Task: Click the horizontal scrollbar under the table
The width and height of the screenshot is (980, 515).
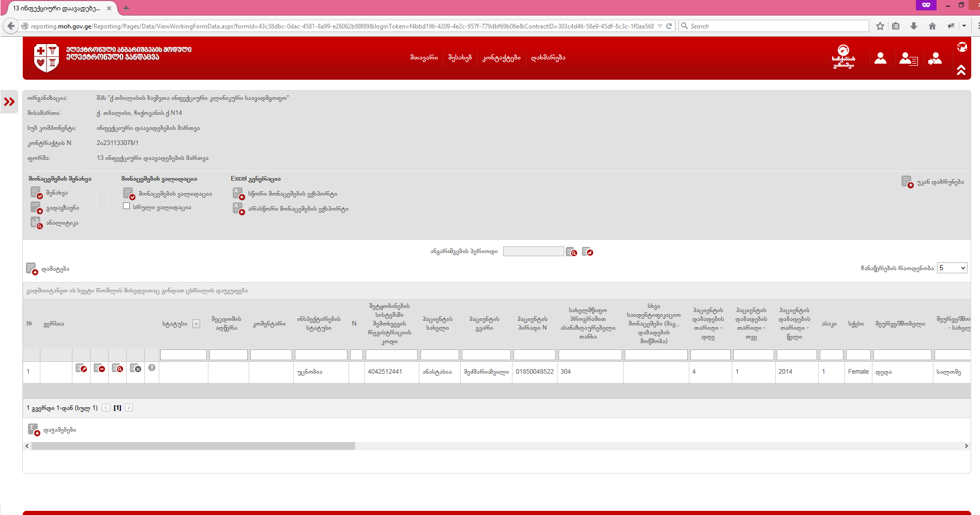Action: [193, 446]
